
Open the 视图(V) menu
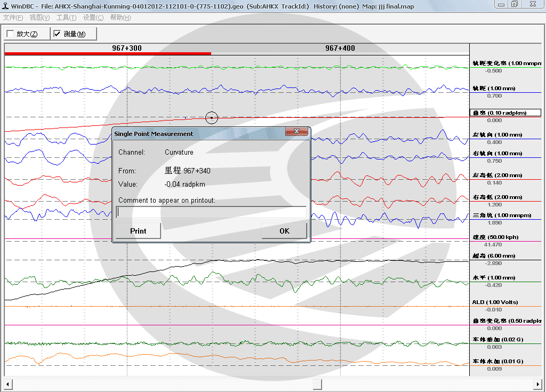point(39,18)
